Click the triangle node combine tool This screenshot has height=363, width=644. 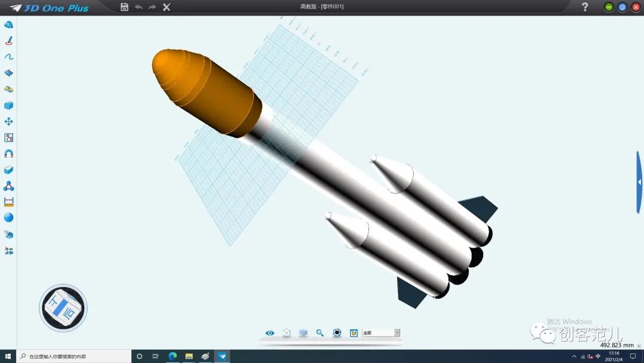[8, 186]
